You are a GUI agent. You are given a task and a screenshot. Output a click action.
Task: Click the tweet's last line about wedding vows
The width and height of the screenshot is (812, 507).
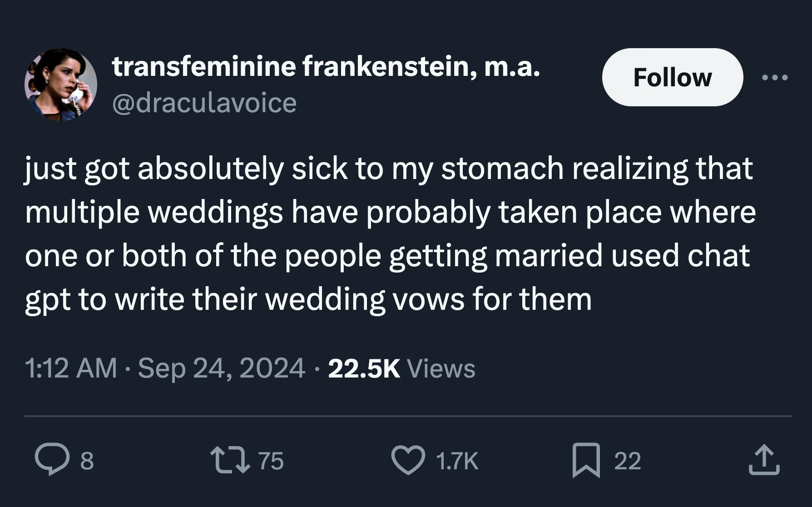click(308, 299)
